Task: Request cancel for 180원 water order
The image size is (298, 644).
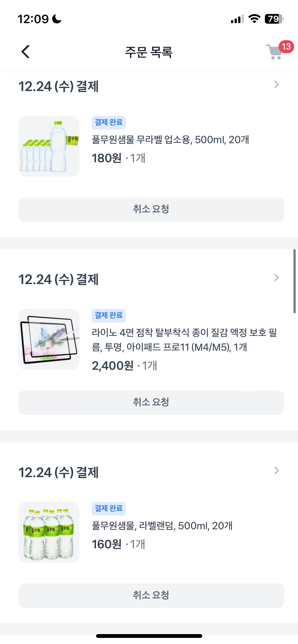Action: [x=151, y=210]
